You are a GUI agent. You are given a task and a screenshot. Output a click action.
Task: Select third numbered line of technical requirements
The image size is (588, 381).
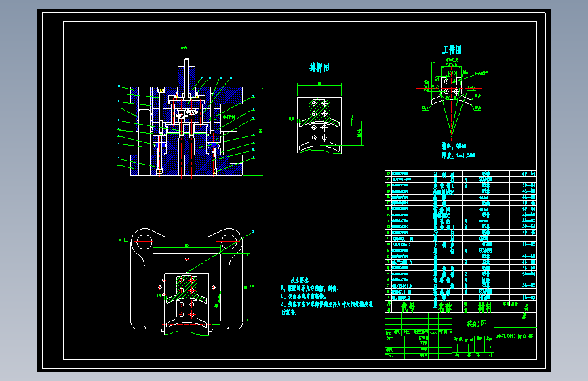(x=327, y=308)
